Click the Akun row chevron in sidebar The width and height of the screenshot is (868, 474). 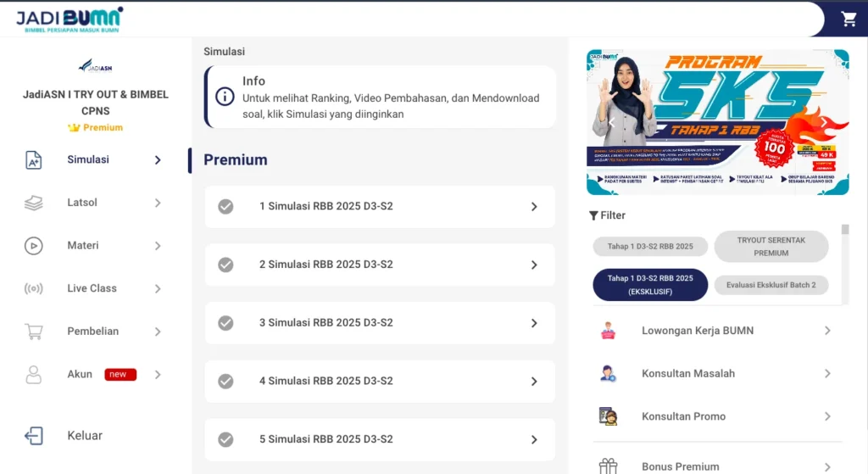pyautogui.click(x=158, y=375)
